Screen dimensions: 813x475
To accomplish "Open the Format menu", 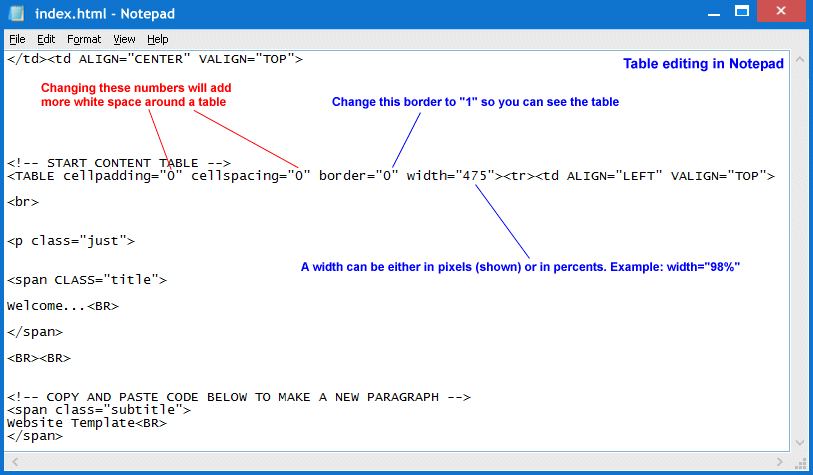I will pyautogui.click(x=83, y=39).
